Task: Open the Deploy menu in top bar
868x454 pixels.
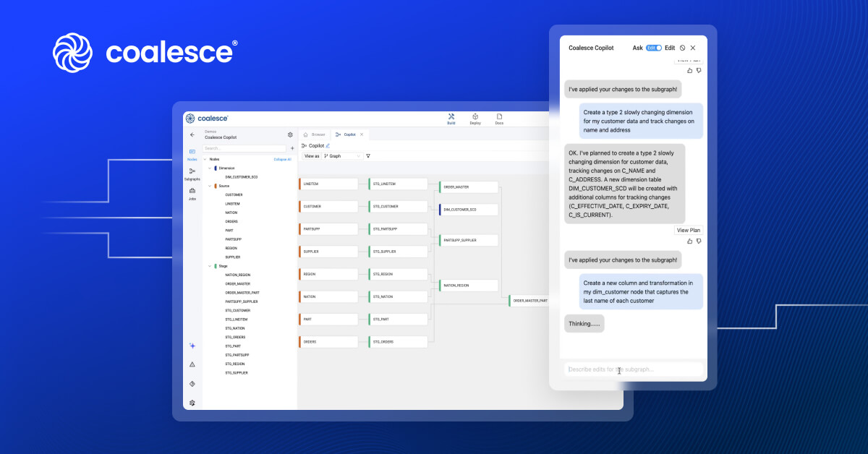Action: coord(475,119)
